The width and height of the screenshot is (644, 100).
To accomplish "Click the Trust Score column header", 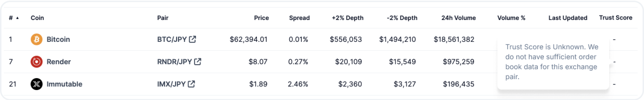I will click(616, 18).
